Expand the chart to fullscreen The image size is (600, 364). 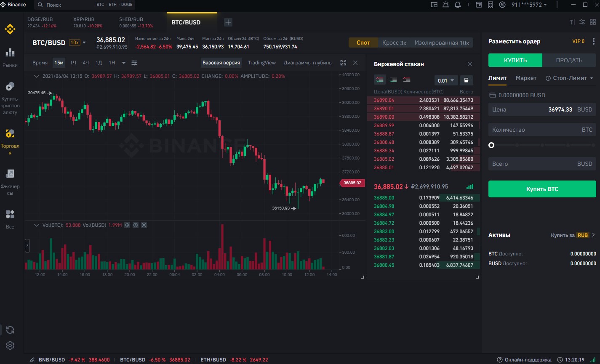coord(343,63)
